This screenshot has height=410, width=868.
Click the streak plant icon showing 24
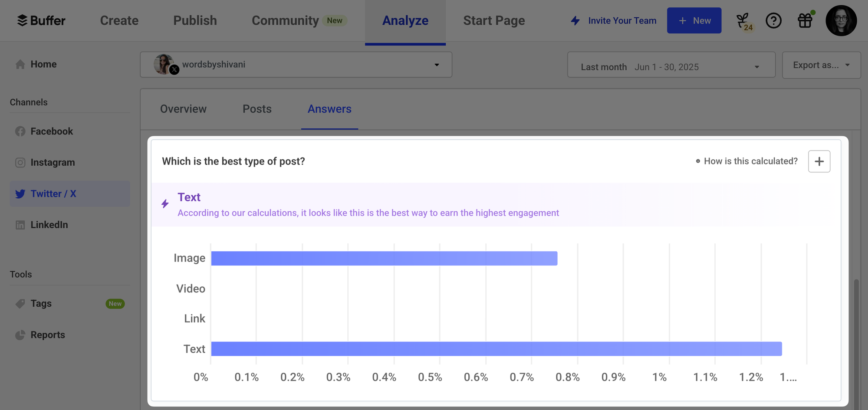click(744, 20)
